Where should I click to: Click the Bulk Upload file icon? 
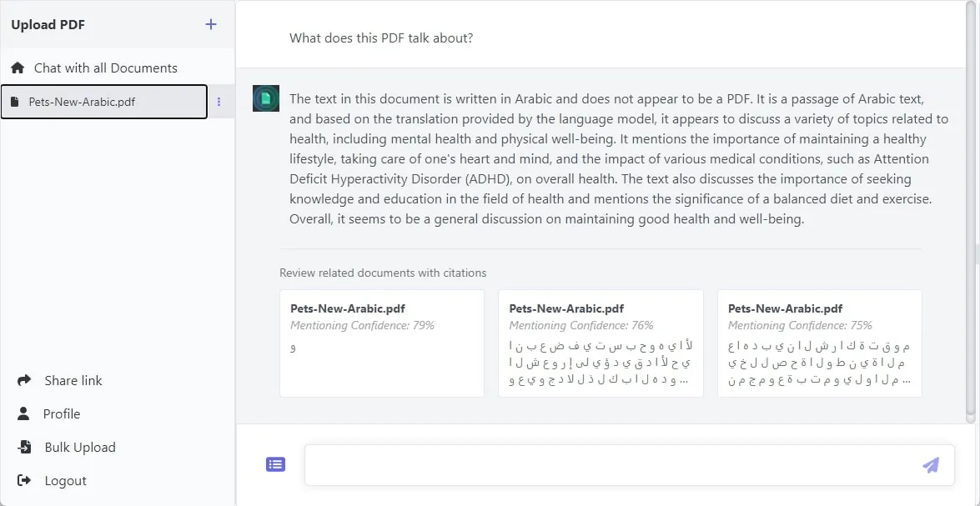pyautogui.click(x=24, y=447)
